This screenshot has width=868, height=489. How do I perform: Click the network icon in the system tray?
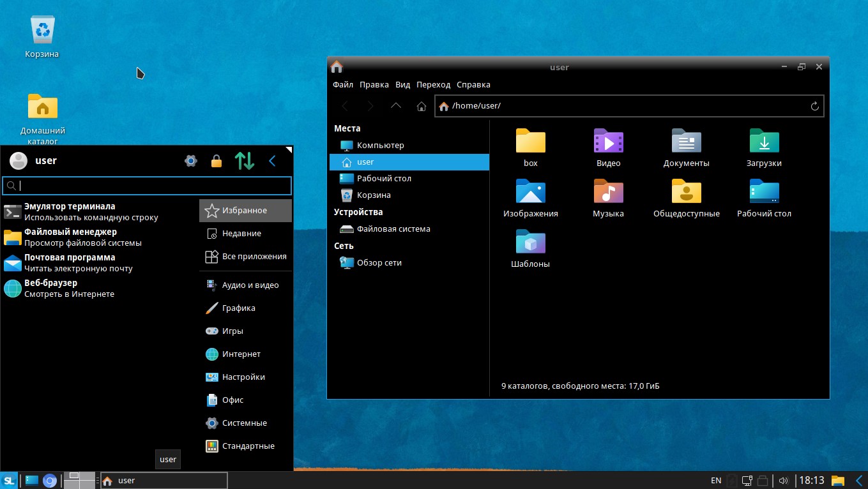747,480
